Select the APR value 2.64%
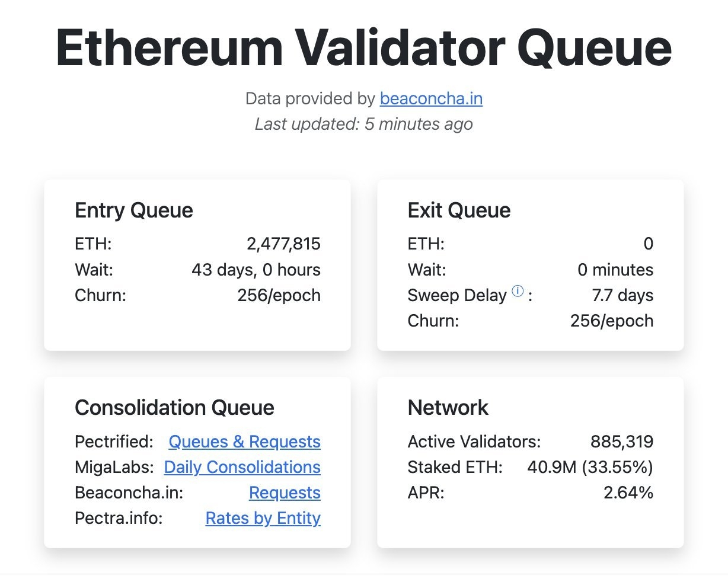728x582 pixels. [x=628, y=493]
